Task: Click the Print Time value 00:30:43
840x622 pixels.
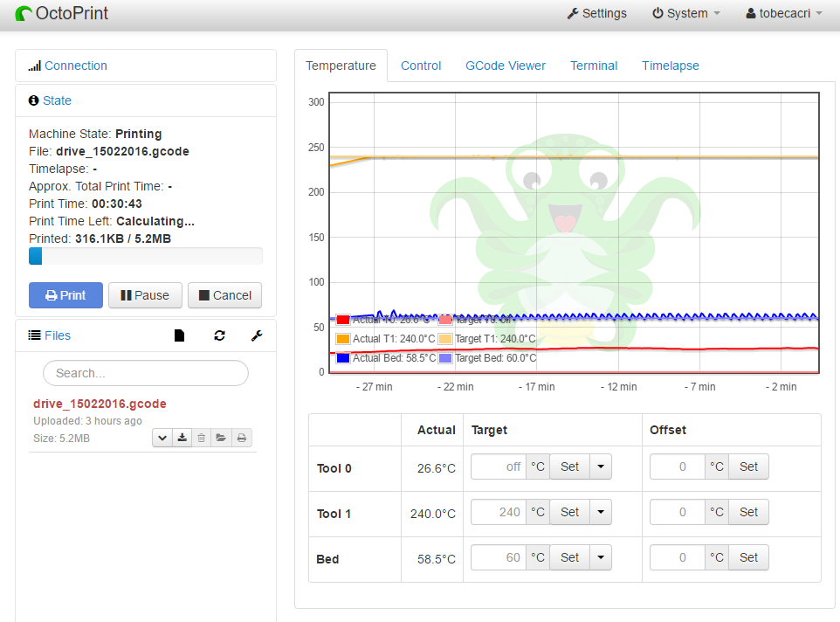Action: click(117, 204)
